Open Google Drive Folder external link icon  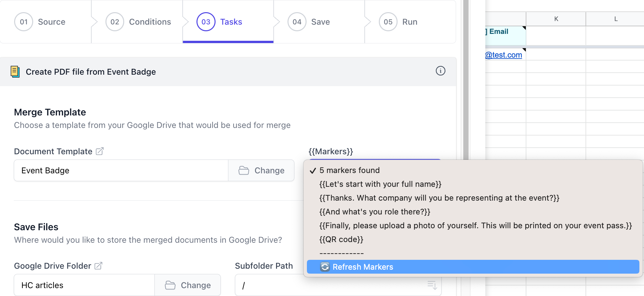click(x=98, y=266)
